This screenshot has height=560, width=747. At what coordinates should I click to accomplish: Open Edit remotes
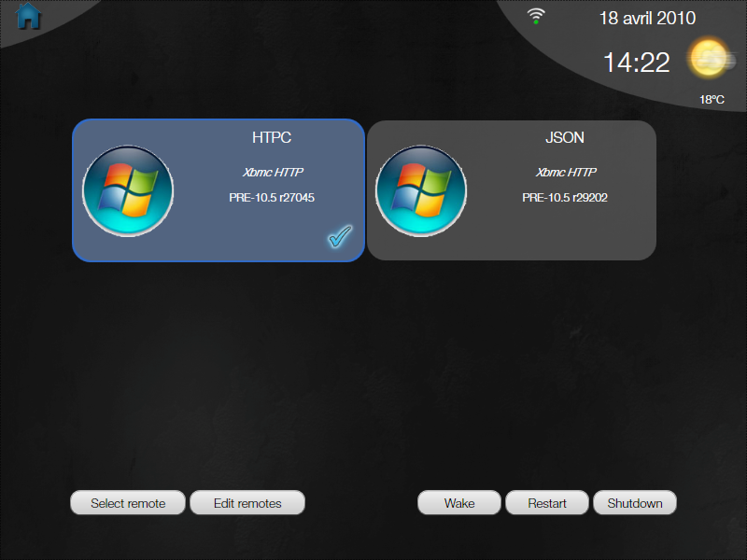click(x=247, y=503)
